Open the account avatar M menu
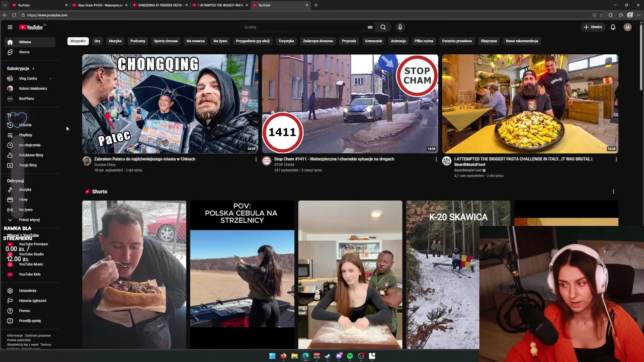Image resolution: width=644 pixels, height=362 pixels. pos(627,27)
